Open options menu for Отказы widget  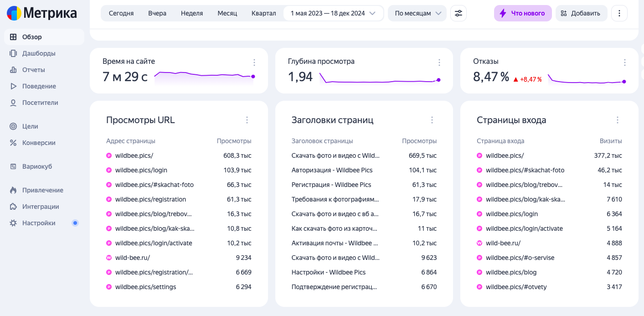pos(625,62)
